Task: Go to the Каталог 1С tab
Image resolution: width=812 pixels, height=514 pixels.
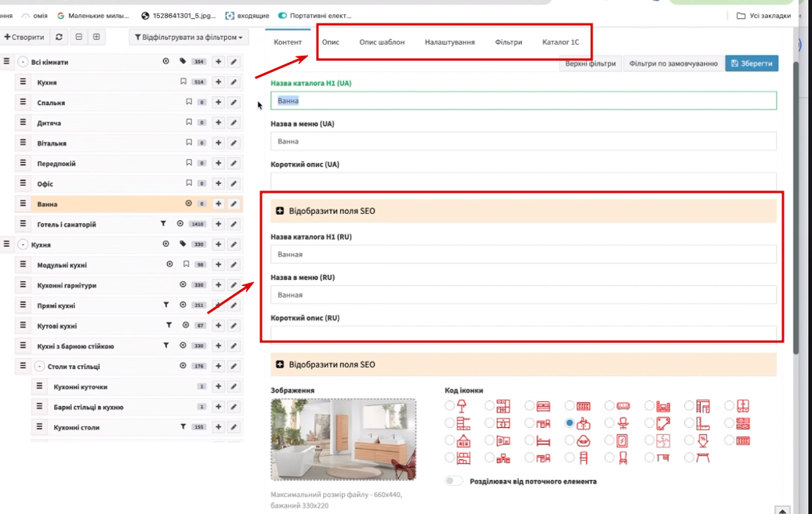Action: click(x=560, y=42)
